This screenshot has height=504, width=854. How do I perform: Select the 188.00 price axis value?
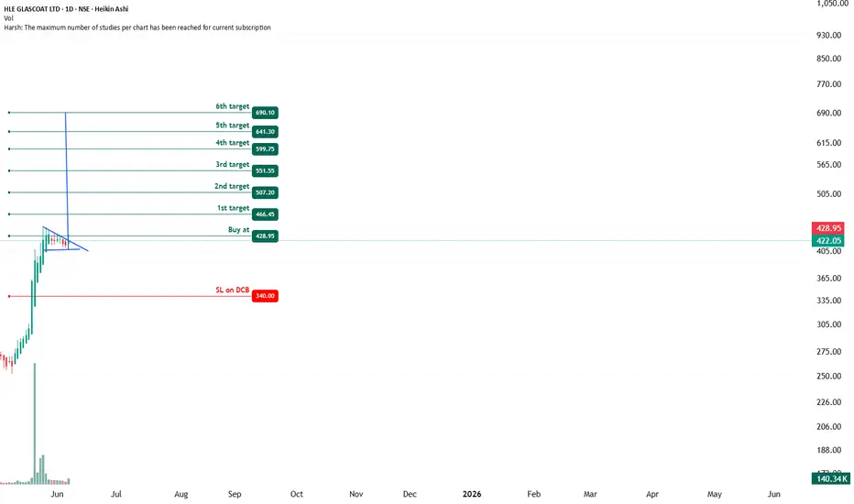pos(829,450)
